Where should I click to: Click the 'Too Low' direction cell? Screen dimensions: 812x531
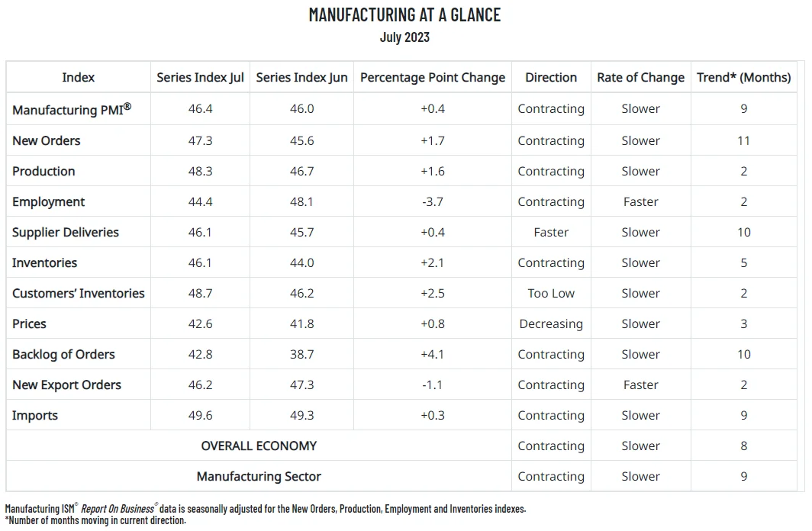tap(551, 294)
